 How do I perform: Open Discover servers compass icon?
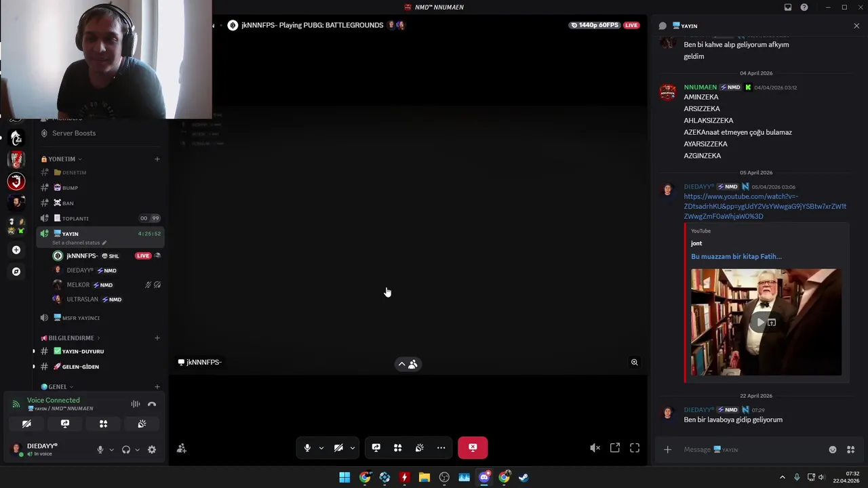point(16,272)
